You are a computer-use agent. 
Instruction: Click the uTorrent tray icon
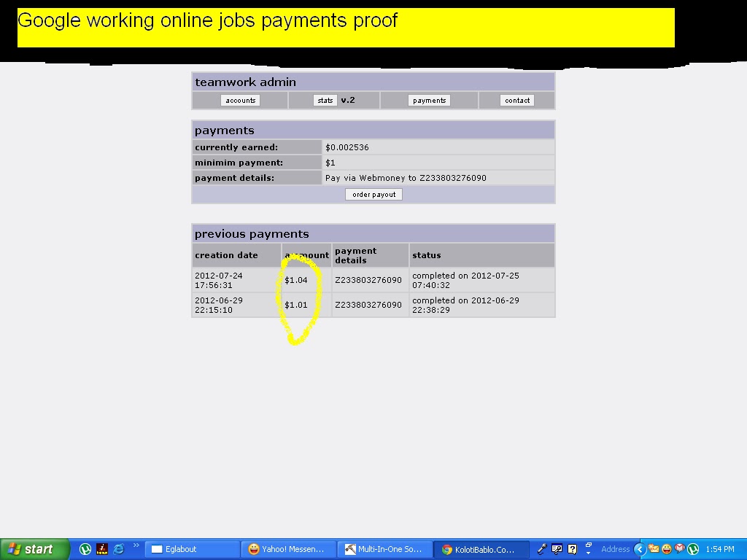[x=693, y=549]
